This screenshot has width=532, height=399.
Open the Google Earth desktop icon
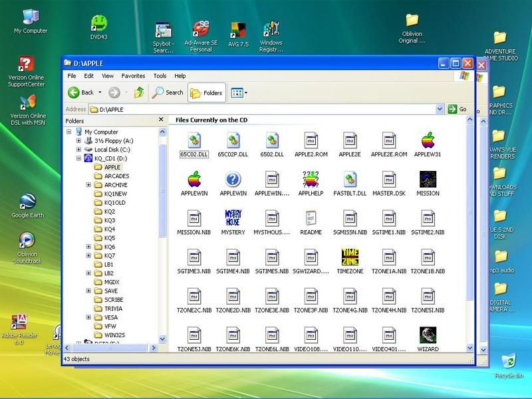pyautogui.click(x=27, y=205)
